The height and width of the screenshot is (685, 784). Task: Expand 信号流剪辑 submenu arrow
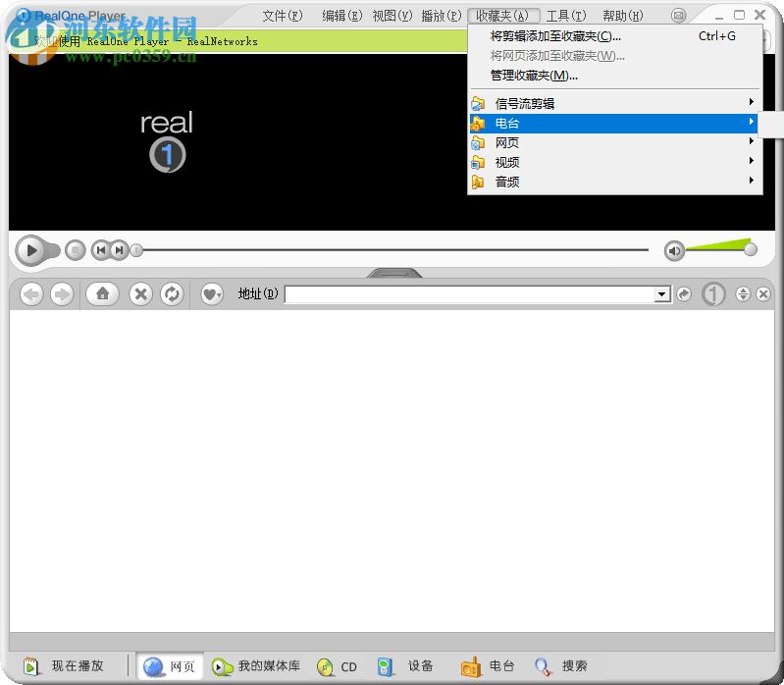(x=751, y=102)
